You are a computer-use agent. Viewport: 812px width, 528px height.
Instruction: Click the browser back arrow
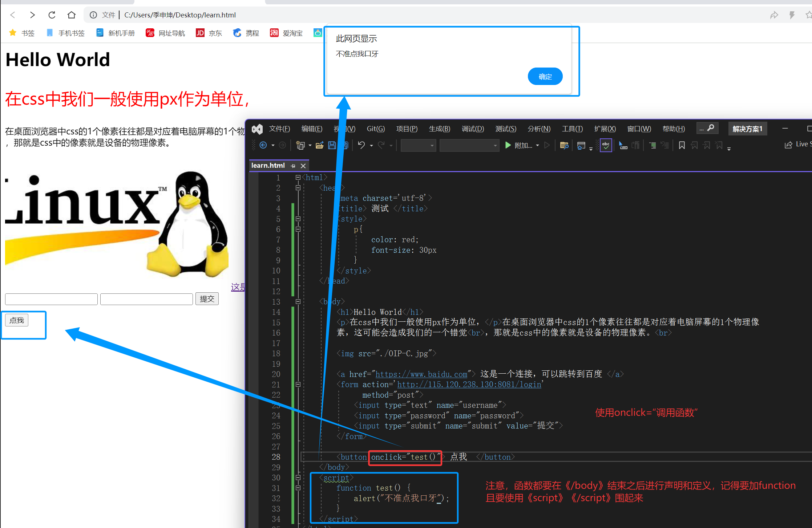pyautogui.click(x=13, y=15)
